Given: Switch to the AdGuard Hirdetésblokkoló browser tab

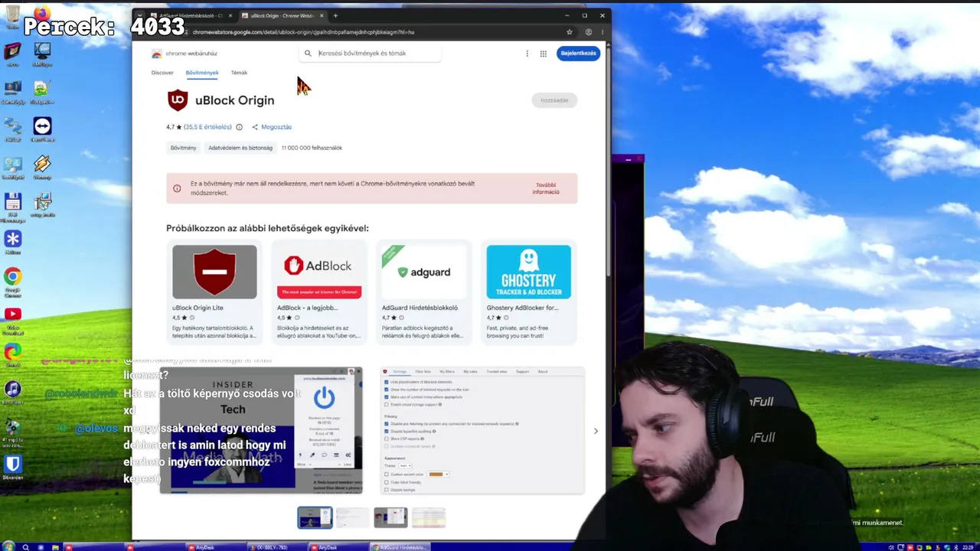Looking at the screenshot, I should 191,15.
